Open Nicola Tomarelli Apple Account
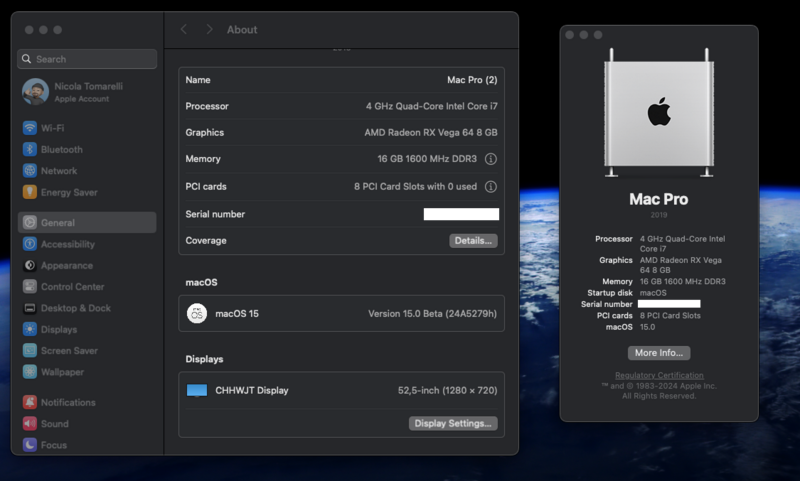This screenshot has height=481, width=800. click(x=87, y=92)
